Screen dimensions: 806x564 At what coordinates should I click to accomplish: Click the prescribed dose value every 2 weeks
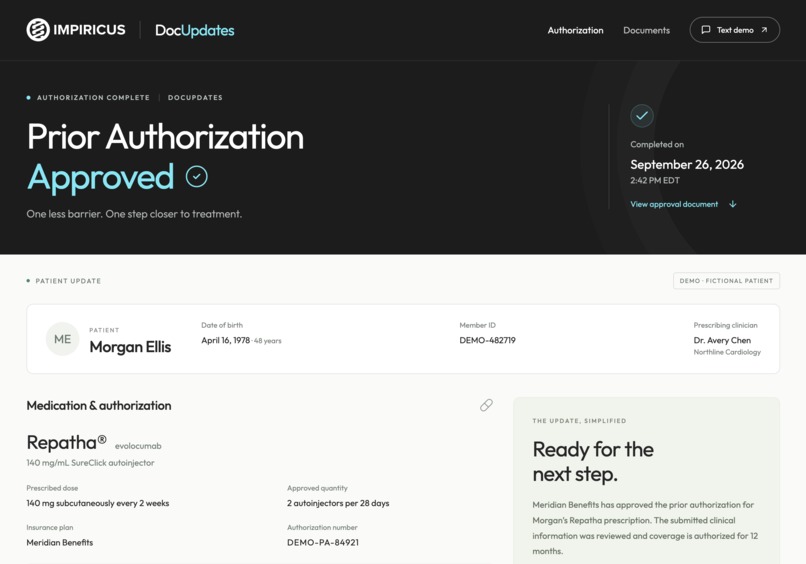tap(98, 503)
